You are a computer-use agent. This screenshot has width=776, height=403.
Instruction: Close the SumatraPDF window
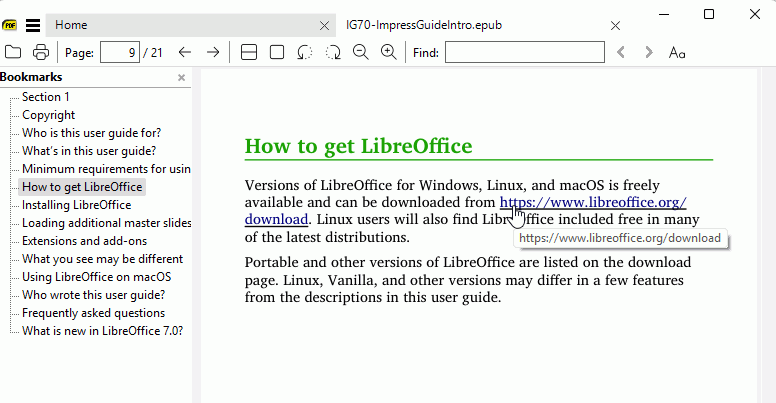[x=755, y=14]
